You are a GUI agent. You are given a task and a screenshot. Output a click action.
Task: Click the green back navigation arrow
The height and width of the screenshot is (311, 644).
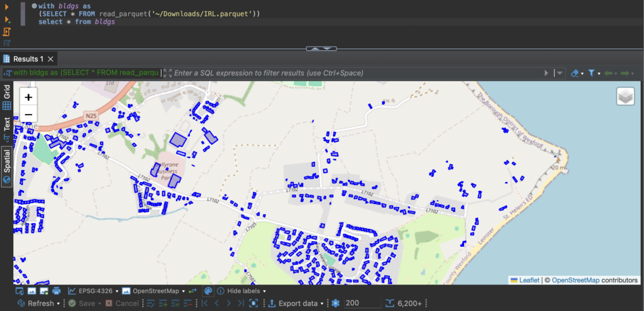point(608,73)
